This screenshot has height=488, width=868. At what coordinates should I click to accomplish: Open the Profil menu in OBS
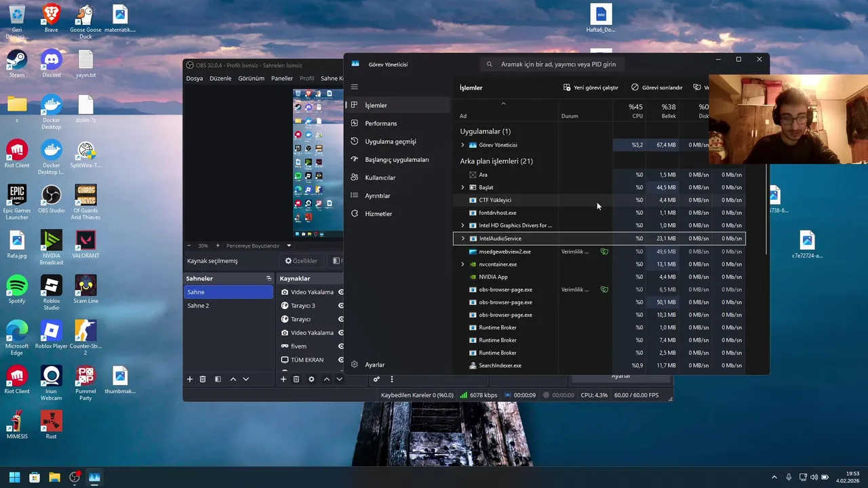click(x=307, y=79)
